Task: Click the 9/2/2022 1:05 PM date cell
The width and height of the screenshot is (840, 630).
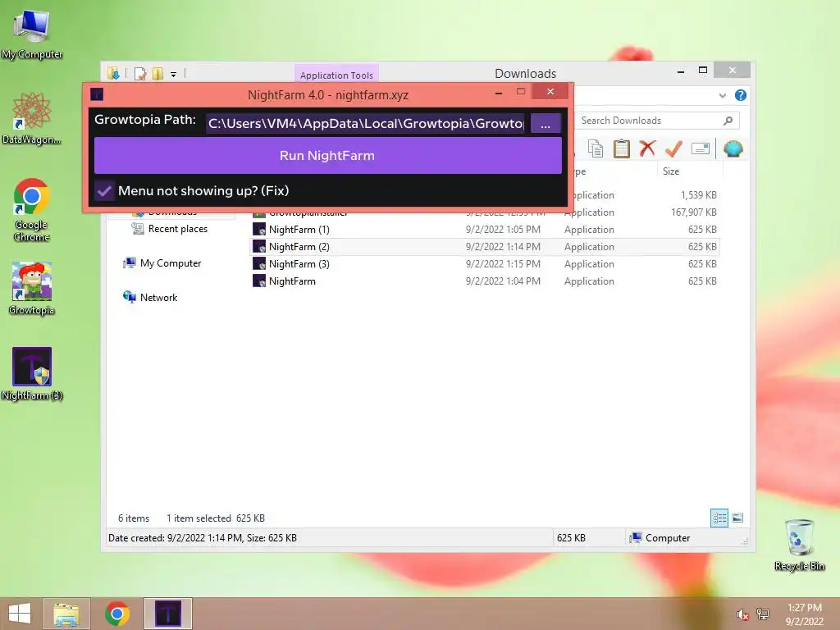Action: tap(503, 230)
